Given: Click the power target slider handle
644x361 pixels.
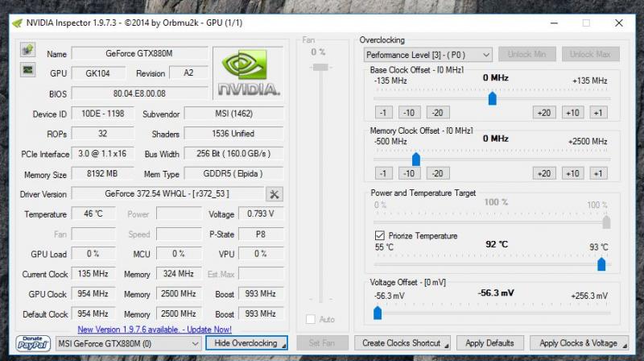Looking at the screenshot, I should (x=606, y=222).
